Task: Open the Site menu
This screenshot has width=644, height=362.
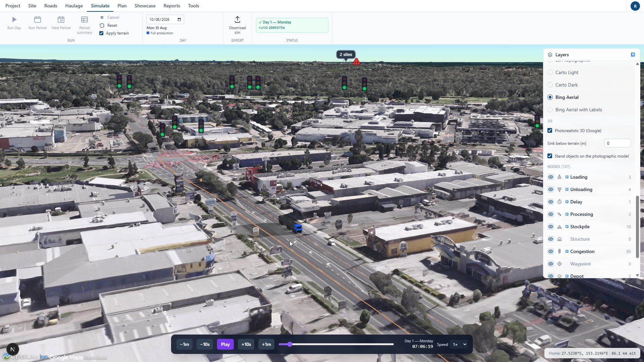Action: click(32, 6)
